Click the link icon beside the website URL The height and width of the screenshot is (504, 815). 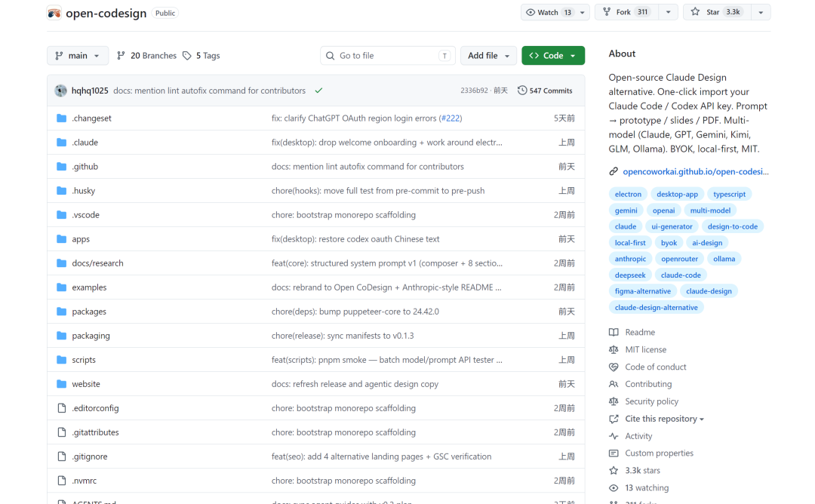tap(614, 171)
